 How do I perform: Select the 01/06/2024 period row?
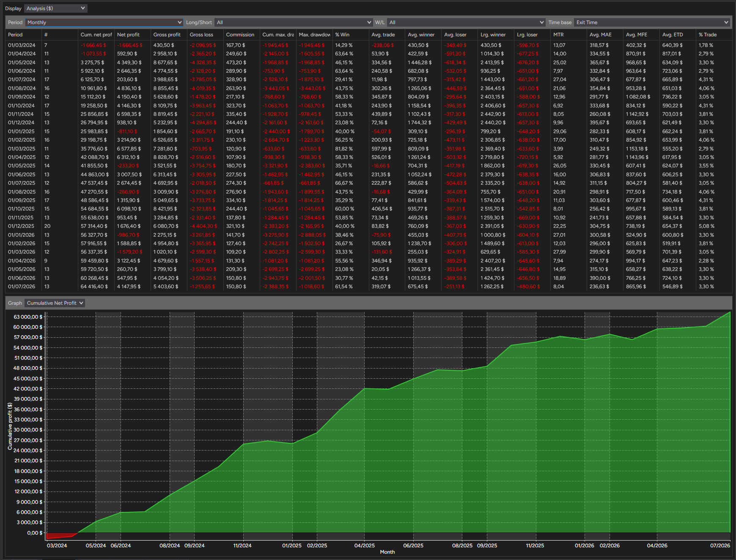point(369,71)
